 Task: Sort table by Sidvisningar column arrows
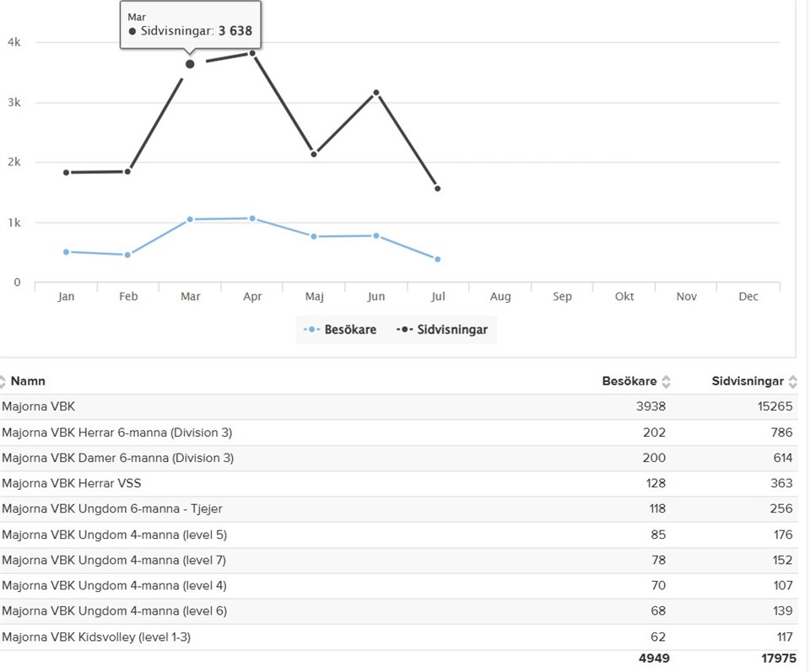point(792,382)
